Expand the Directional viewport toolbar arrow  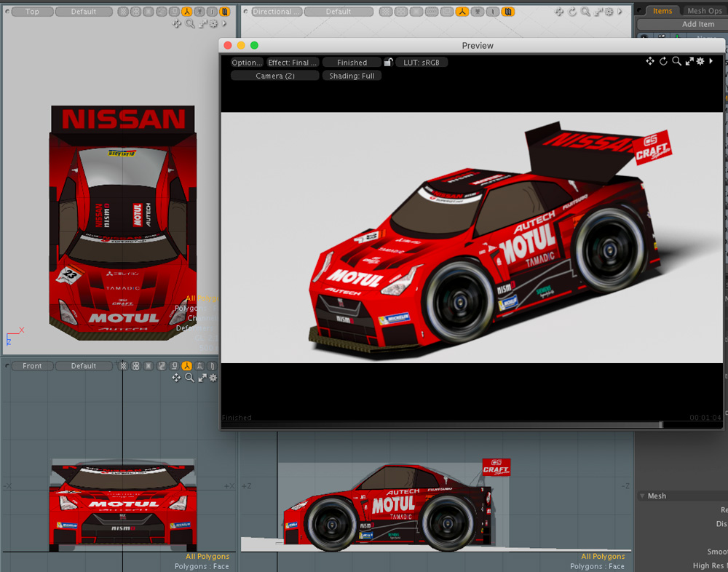click(620, 12)
